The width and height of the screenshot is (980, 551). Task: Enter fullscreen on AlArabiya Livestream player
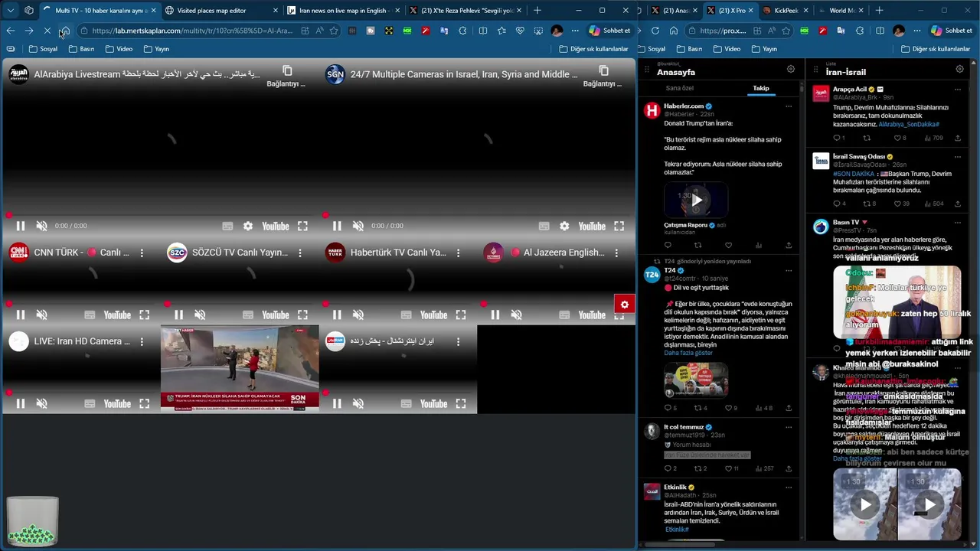[302, 226]
